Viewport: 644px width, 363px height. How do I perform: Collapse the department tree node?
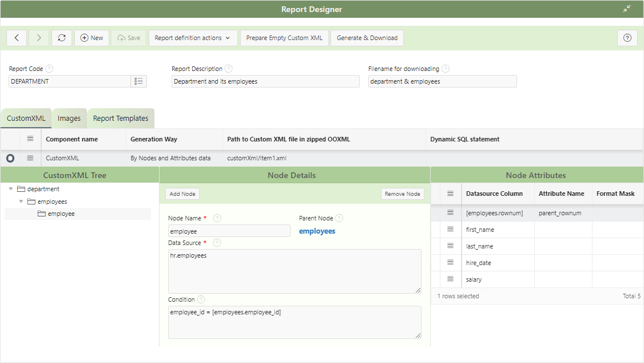click(11, 189)
